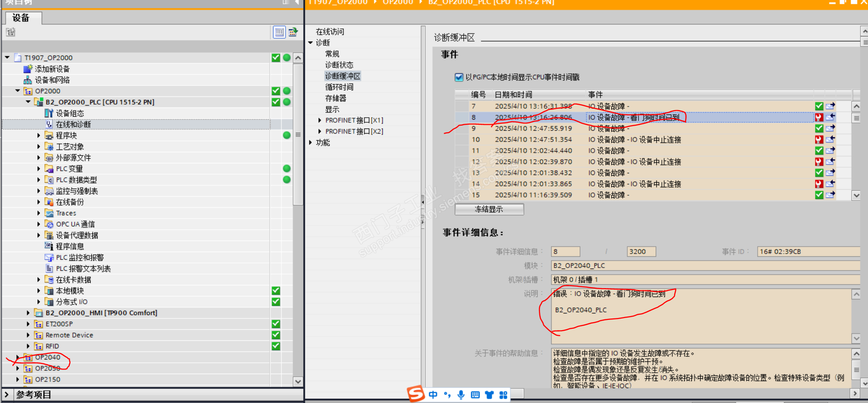Viewport: 868px width, 403px height.
Task: Click the 事件 ID field showing 16# 02:39CB
Action: point(809,251)
